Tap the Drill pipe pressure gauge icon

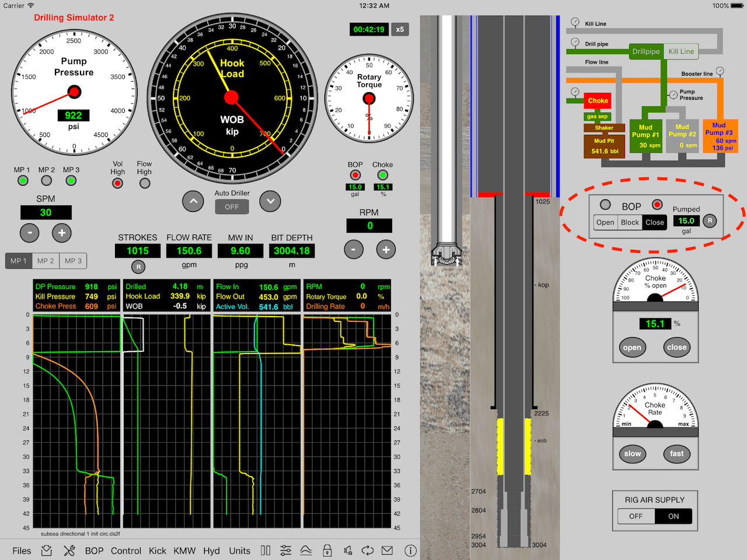(575, 43)
